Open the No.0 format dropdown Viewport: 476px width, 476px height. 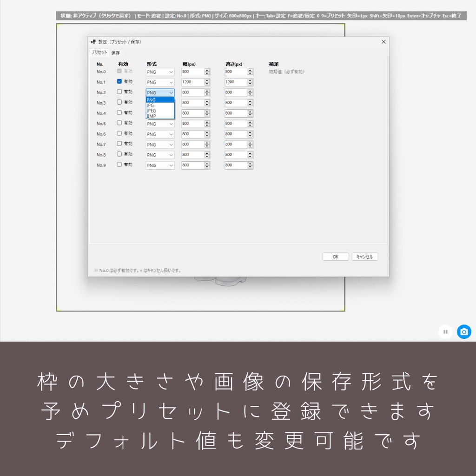click(160, 72)
